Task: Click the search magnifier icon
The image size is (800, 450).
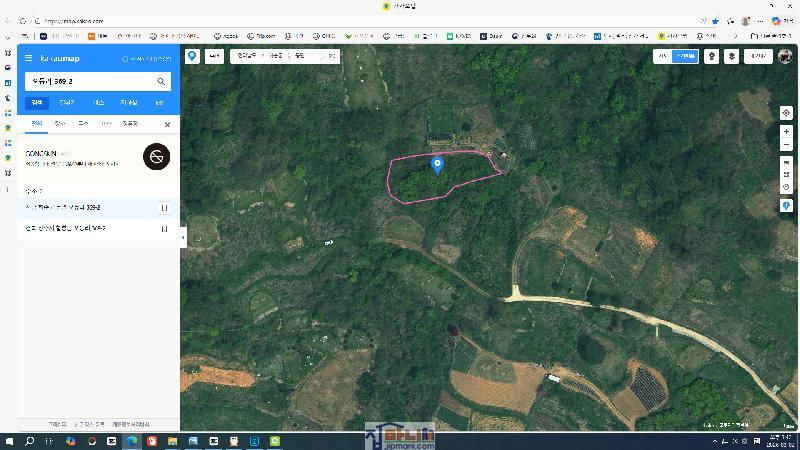Action: (x=161, y=81)
